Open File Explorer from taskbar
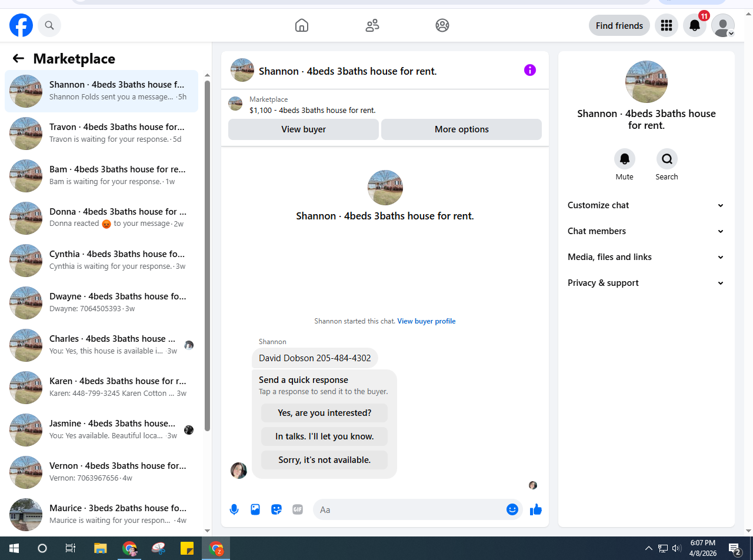This screenshot has height=560, width=753. point(100,548)
